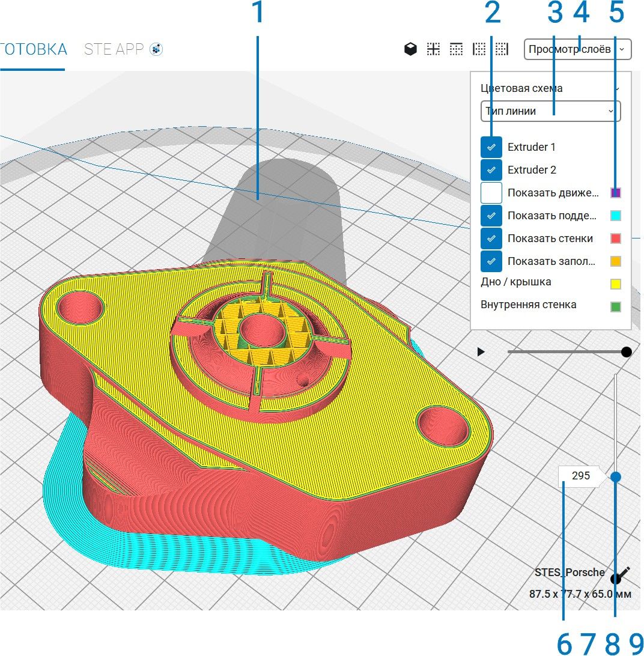
Task: Open the Просмотр слоёв view mode dropdown
Action: click(577, 49)
